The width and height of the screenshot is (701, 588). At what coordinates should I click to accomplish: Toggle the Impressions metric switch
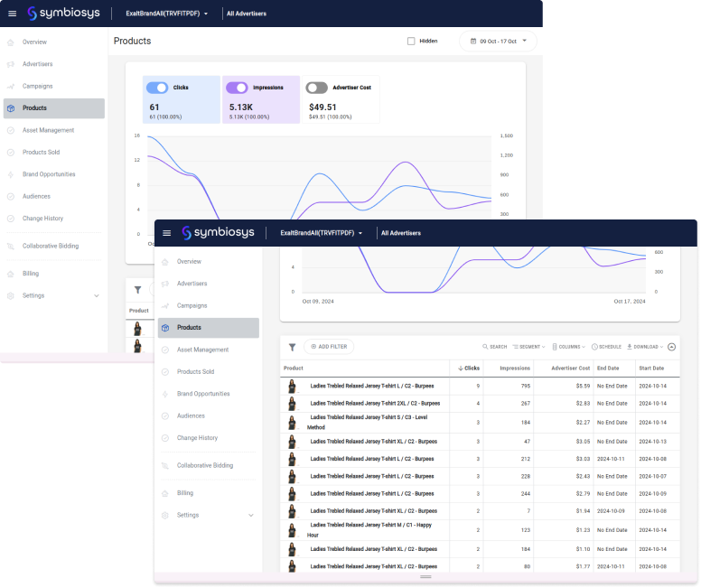coord(237,88)
